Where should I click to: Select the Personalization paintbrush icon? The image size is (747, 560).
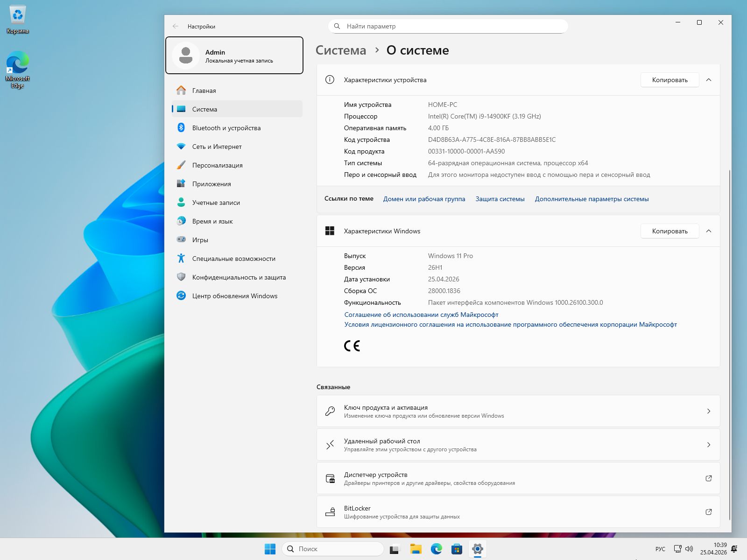point(181,165)
